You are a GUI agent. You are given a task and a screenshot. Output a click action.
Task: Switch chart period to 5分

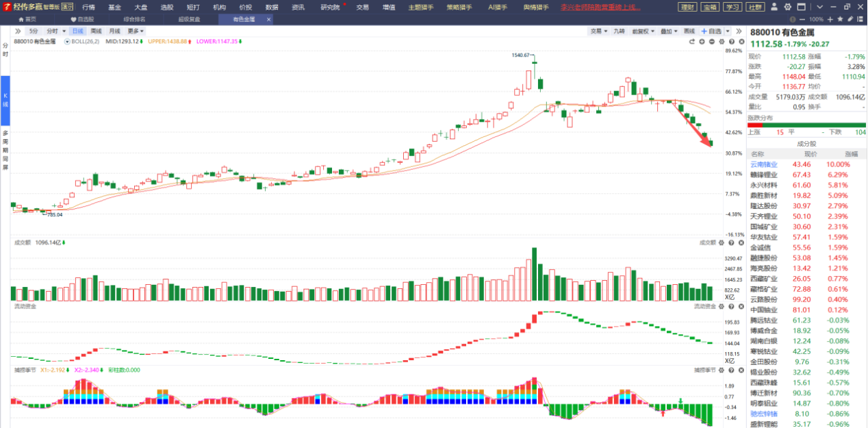pyautogui.click(x=34, y=31)
